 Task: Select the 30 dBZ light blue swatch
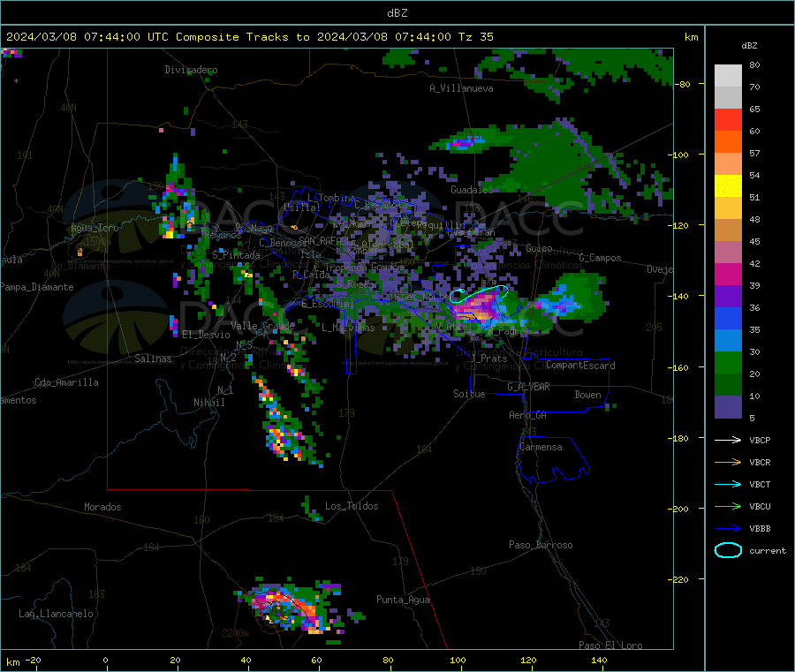[728, 340]
